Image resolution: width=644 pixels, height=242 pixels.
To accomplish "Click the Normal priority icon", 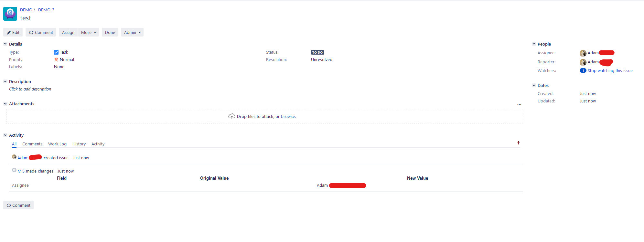I will coord(56,60).
